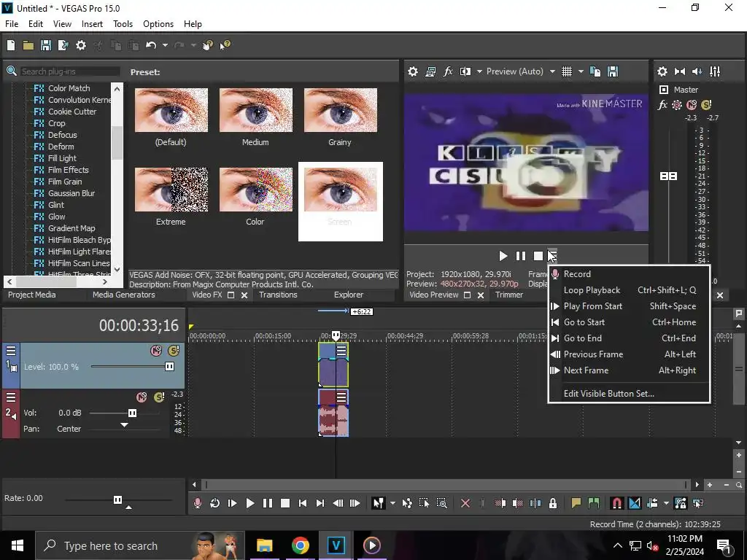The height and width of the screenshot is (560, 747).
Task: Open the Preview (Auto) quality dropdown
Action: coord(552,71)
